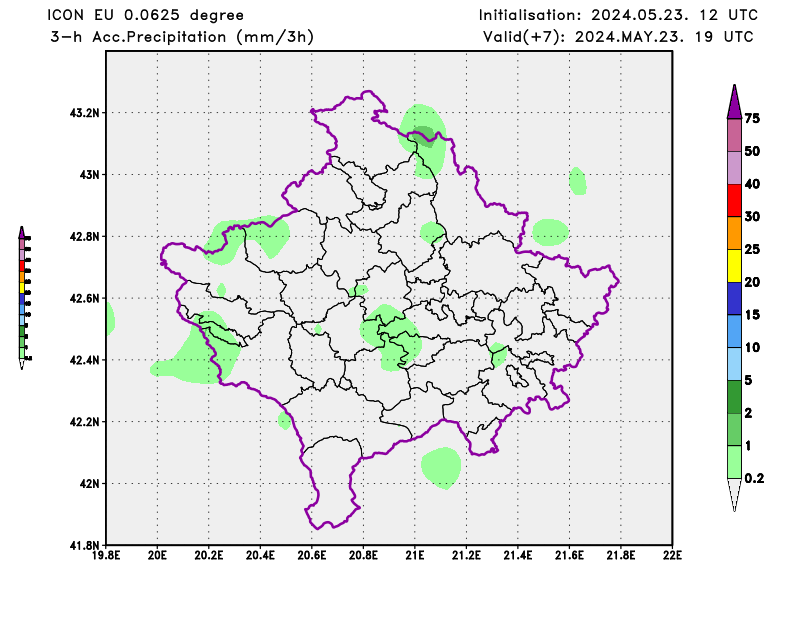Click the medium green 1–2 legend swatch
This screenshot has width=800, height=618.
734,429
